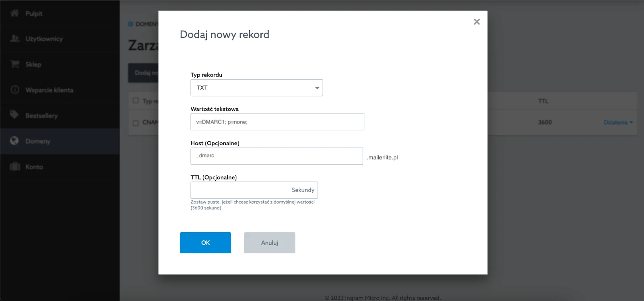Expand the Działania actions dropdown
Image resolution: width=644 pixels, height=301 pixels.
pos(618,122)
